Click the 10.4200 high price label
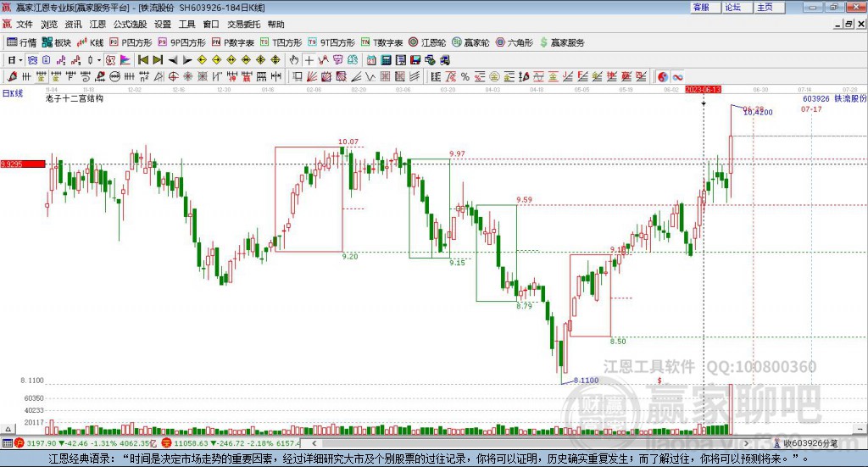Image resolution: width=868 pixels, height=467 pixels. click(758, 113)
